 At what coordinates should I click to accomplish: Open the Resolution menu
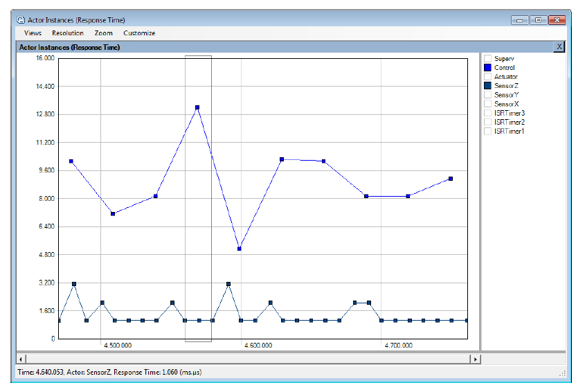pyautogui.click(x=68, y=33)
